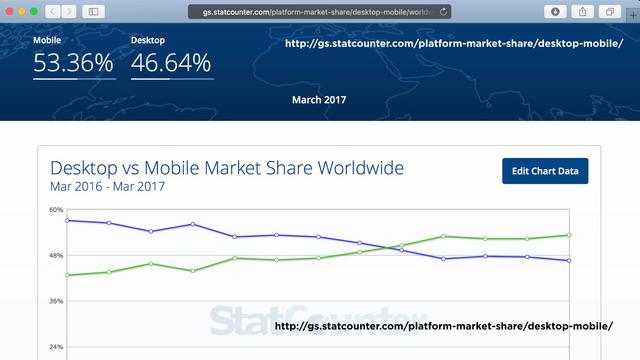Click first green mobile data point at left
The image size is (640, 360).
[67, 275]
